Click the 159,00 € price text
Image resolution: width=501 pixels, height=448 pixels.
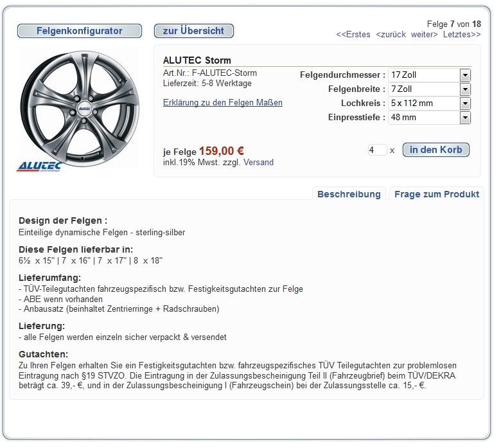[221, 151]
